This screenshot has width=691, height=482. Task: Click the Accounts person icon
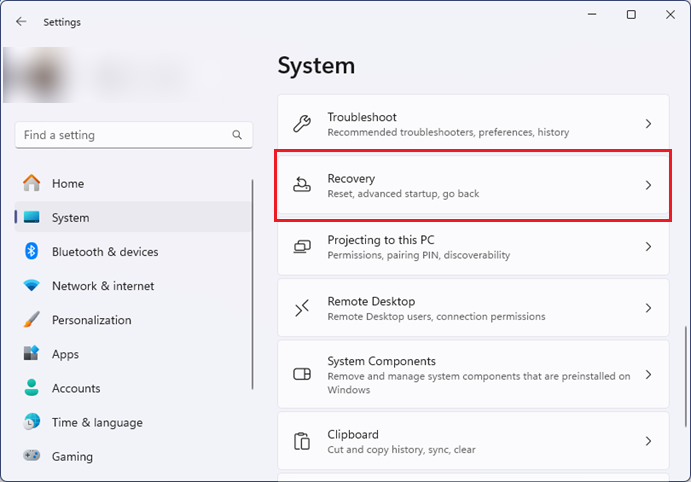31,388
